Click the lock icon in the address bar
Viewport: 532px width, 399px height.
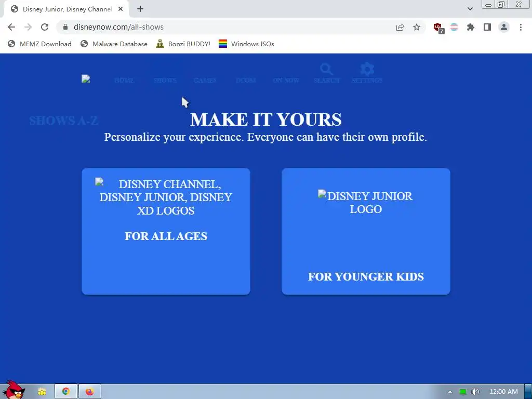(65, 27)
